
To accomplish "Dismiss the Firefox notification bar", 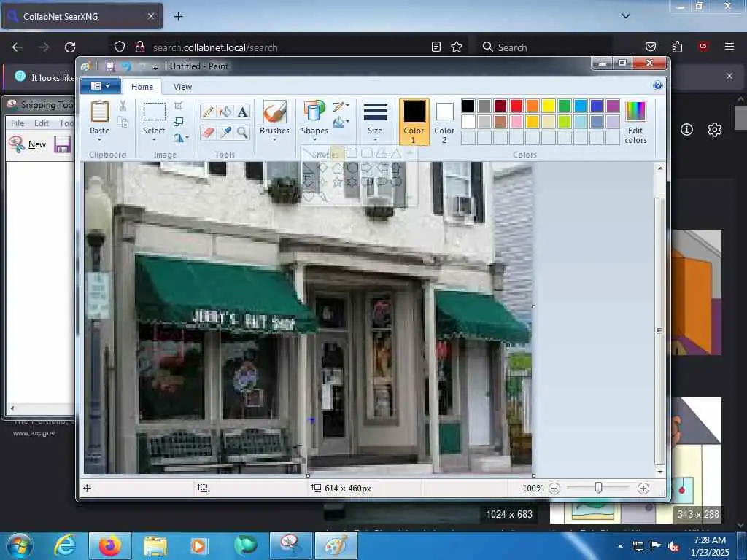I will click(x=729, y=76).
